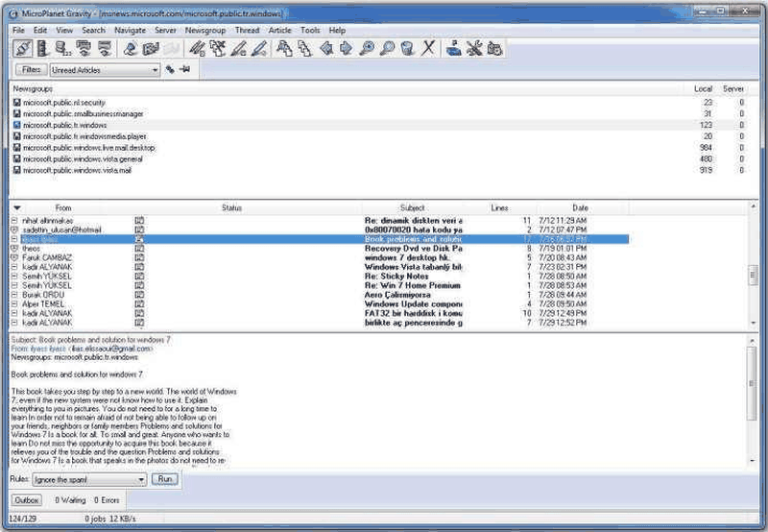The image size is (768, 532).
Task: Open the File menu
Action: (x=18, y=30)
